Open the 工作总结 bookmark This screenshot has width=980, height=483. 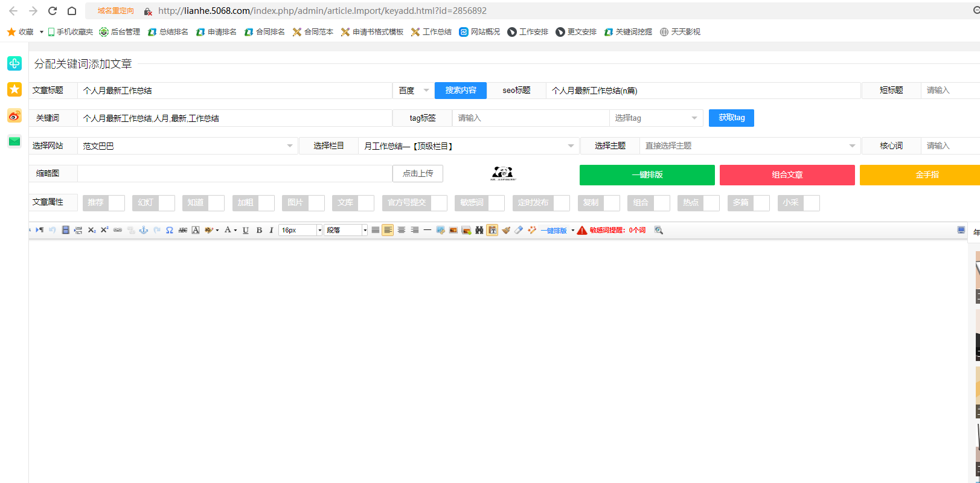point(431,32)
